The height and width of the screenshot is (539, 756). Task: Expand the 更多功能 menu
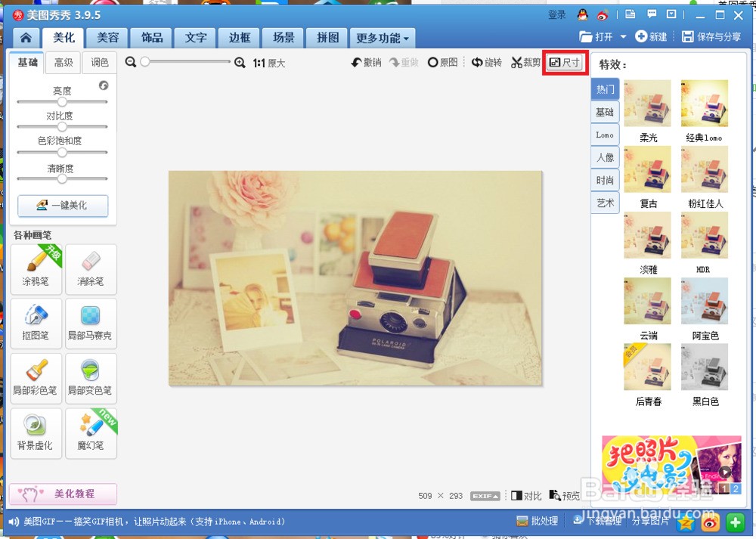coord(383,38)
